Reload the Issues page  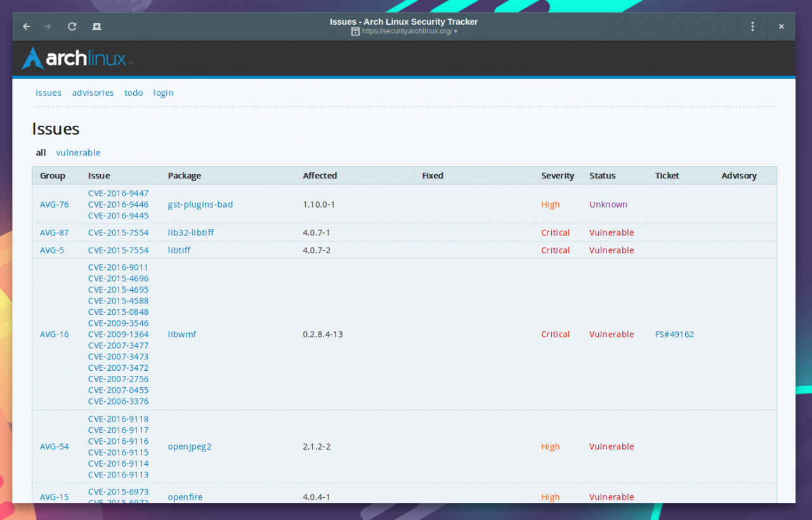coord(72,26)
